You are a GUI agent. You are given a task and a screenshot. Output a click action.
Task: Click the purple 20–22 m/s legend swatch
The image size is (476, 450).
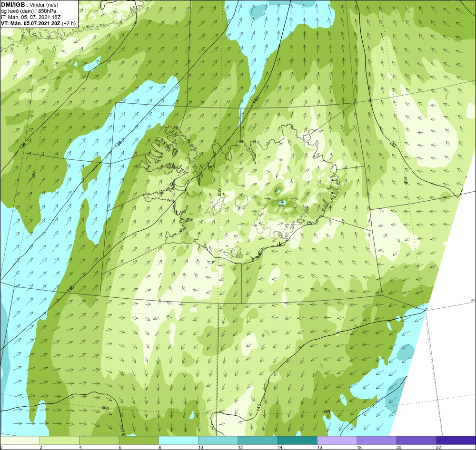[416, 440]
